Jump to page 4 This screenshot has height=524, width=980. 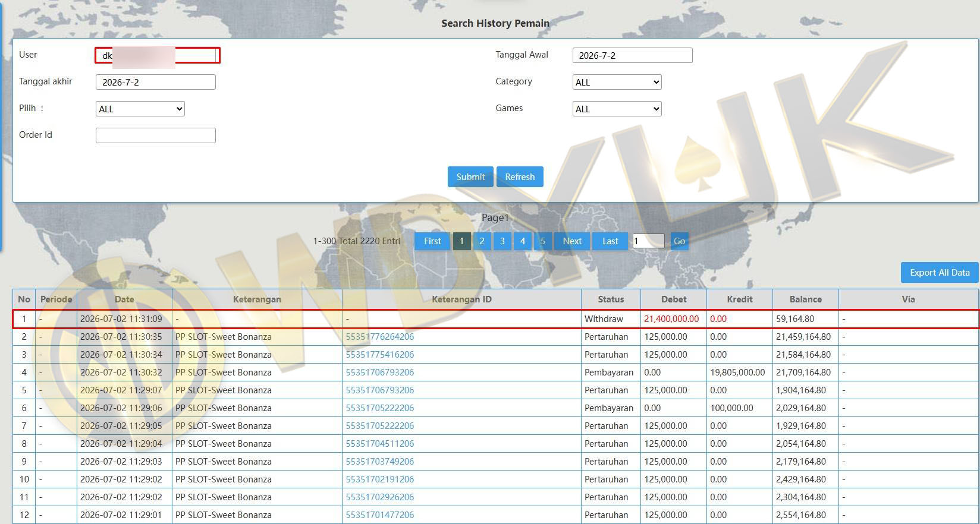pos(523,241)
